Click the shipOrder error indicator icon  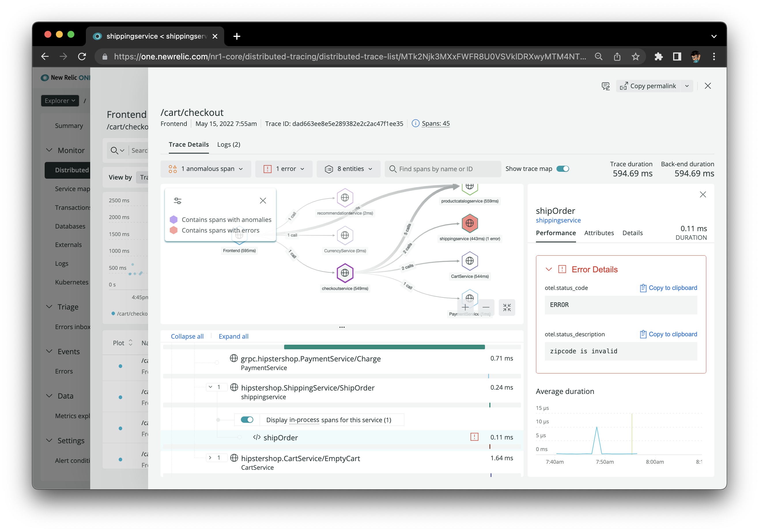tap(474, 437)
